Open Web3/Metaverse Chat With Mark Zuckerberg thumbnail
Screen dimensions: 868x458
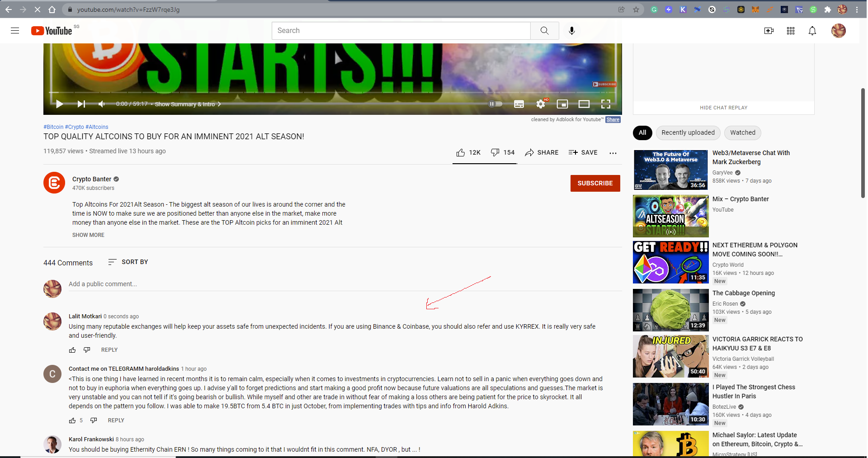670,170
